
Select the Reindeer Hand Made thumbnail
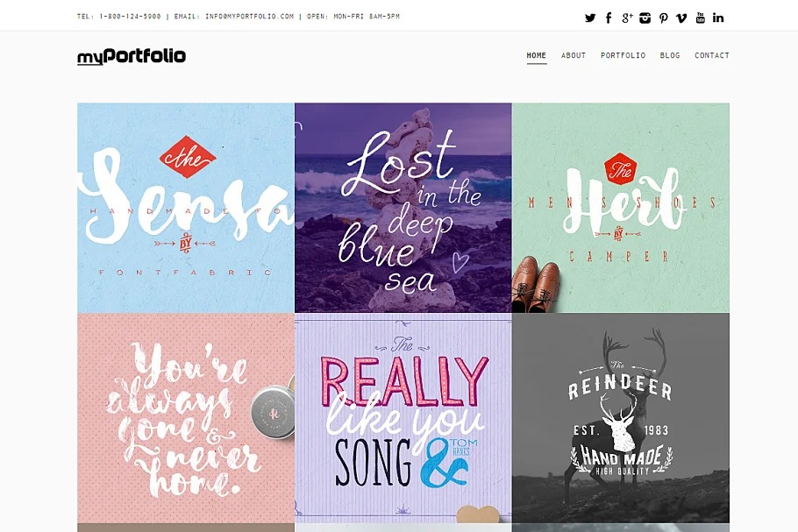tap(621, 418)
